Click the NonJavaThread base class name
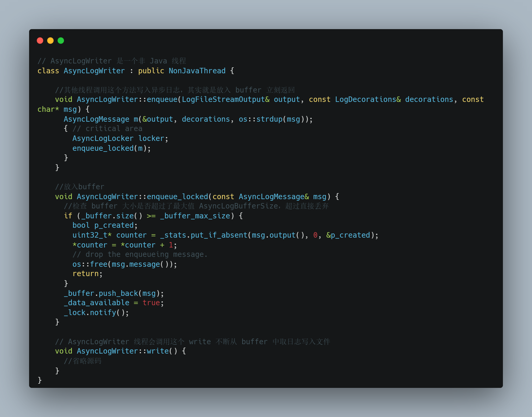 pyautogui.click(x=197, y=71)
